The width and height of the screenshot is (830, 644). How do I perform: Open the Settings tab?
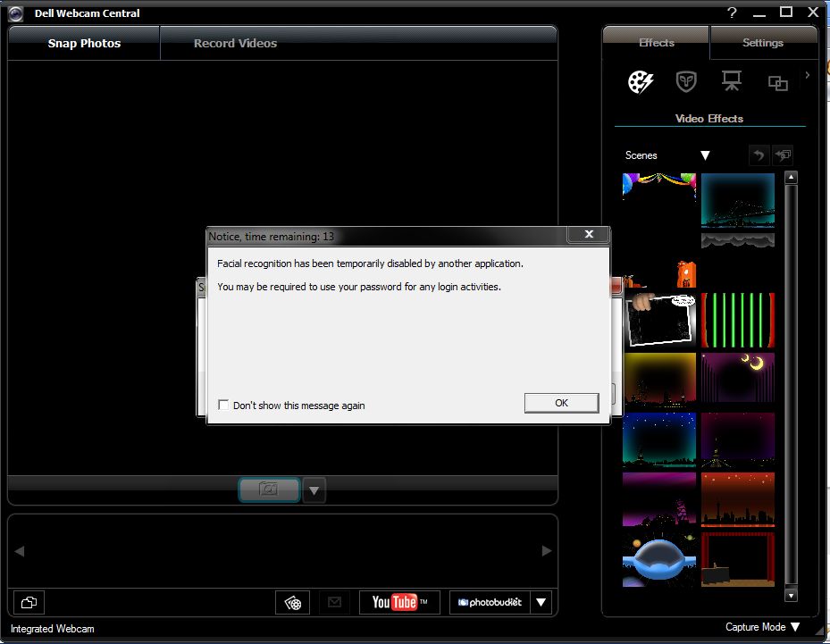[x=763, y=43]
